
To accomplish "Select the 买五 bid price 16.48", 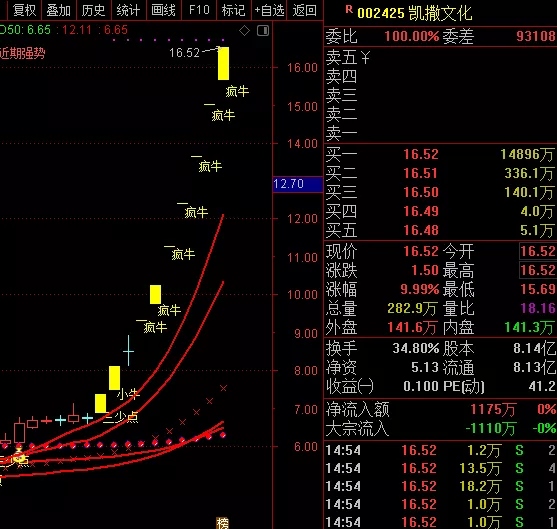I will pos(421,230).
